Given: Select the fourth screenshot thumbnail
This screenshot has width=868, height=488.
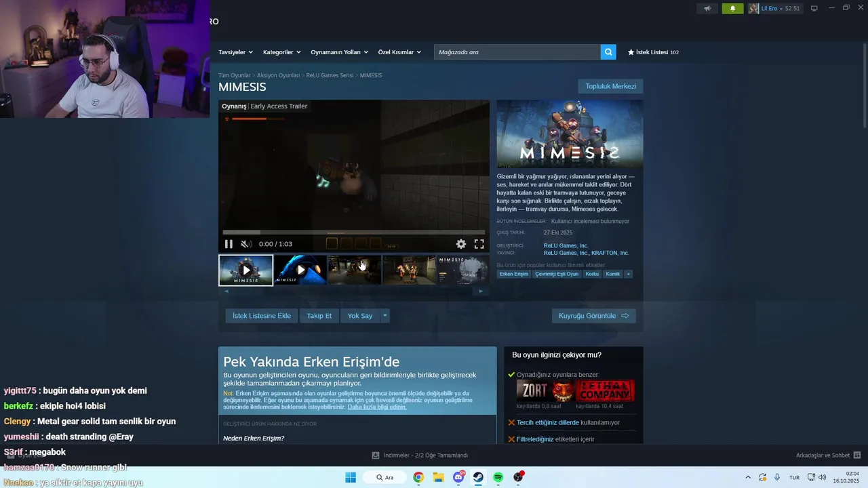Looking at the screenshot, I should [410, 270].
